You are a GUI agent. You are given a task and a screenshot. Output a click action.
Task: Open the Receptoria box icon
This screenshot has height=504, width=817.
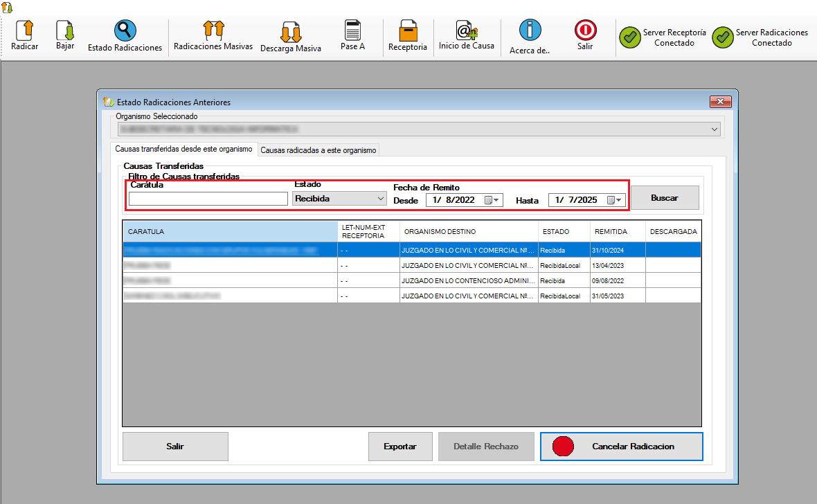408,31
